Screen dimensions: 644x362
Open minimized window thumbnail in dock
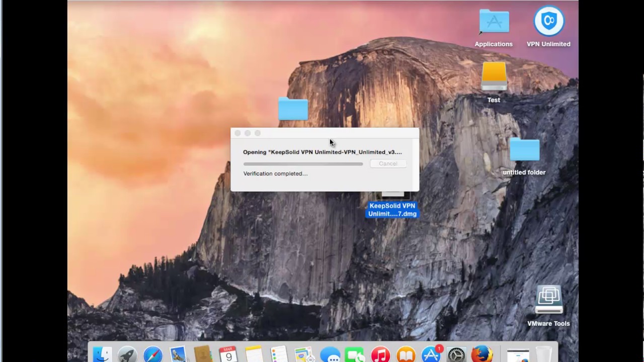(x=518, y=355)
